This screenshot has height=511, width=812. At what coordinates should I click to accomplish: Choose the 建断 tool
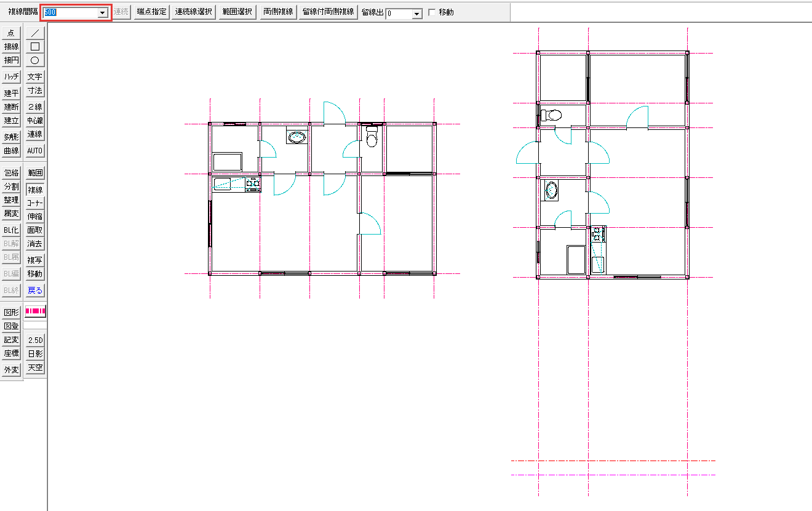pyautogui.click(x=11, y=107)
